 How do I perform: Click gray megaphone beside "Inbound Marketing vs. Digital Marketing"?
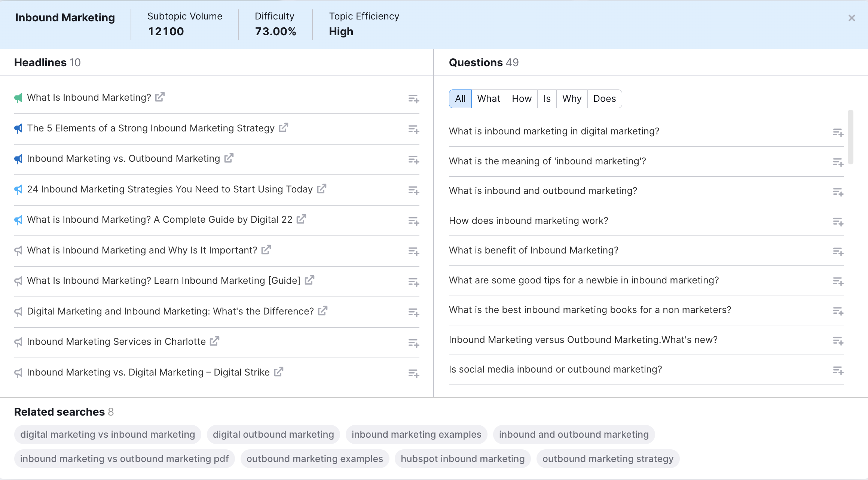(x=18, y=373)
